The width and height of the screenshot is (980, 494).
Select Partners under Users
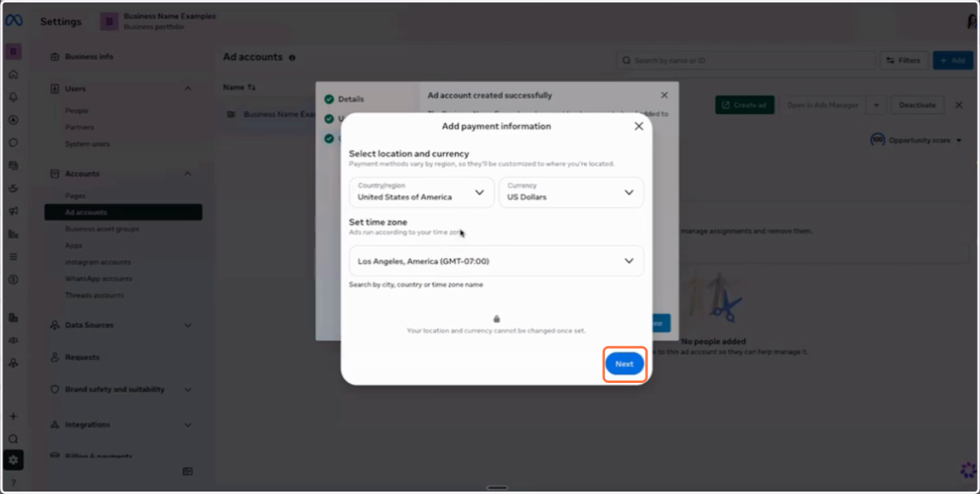(x=79, y=127)
